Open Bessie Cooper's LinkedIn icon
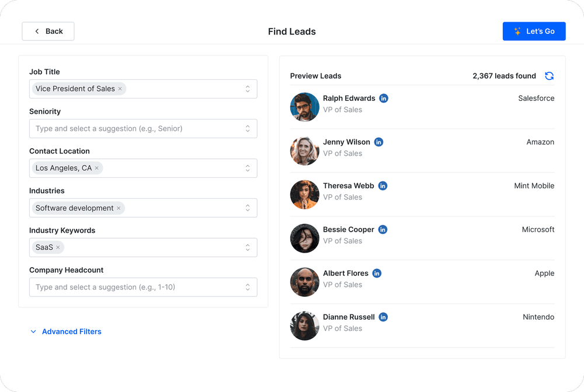Viewport: 584px width, 392px height. (x=383, y=229)
